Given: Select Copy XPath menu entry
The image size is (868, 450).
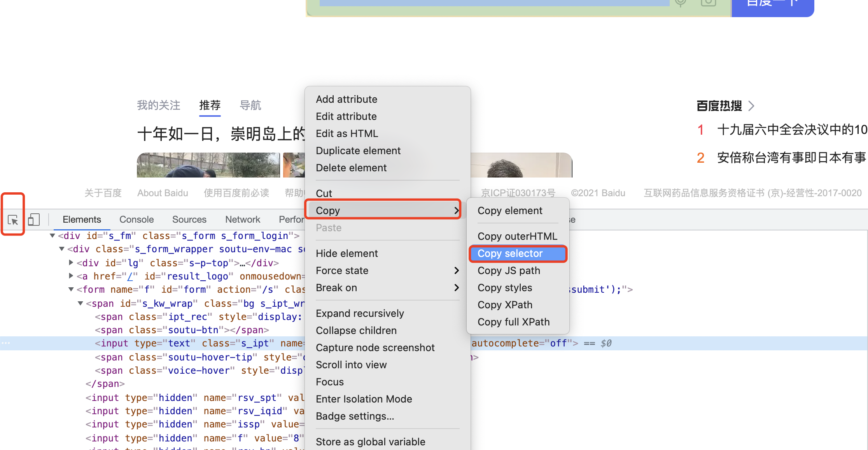Looking at the screenshot, I should click(x=505, y=305).
